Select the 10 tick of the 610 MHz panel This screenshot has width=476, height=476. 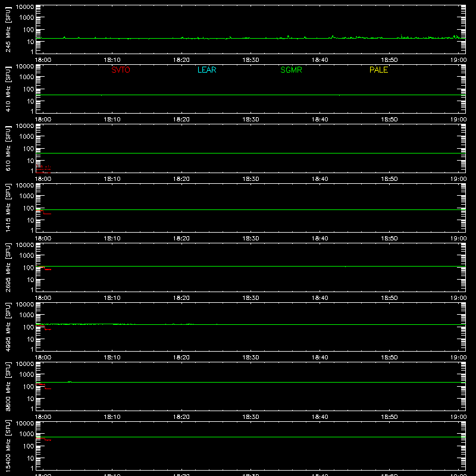coord(30,161)
